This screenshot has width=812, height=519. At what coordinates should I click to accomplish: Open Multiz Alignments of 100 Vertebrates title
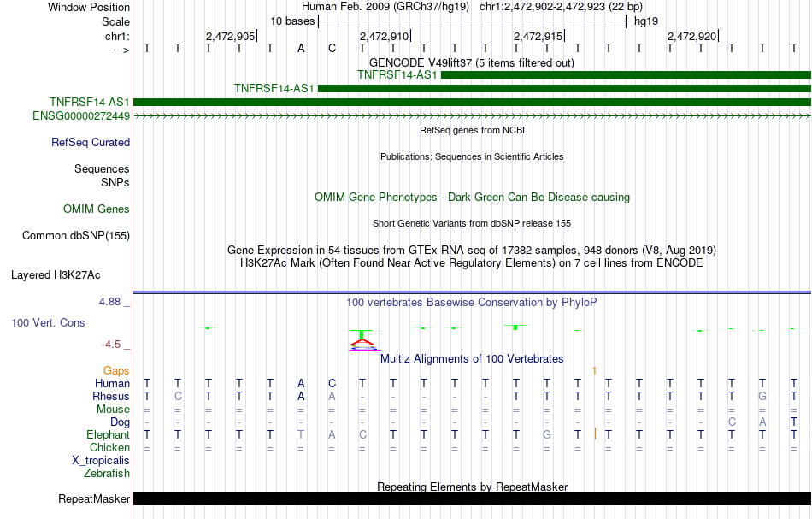click(x=472, y=358)
